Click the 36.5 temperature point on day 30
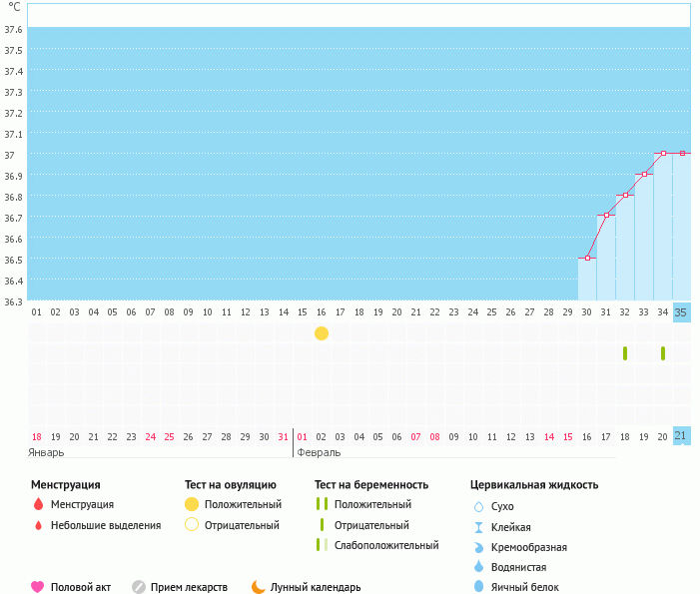This screenshot has height=594, width=700. tap(587, 259)
